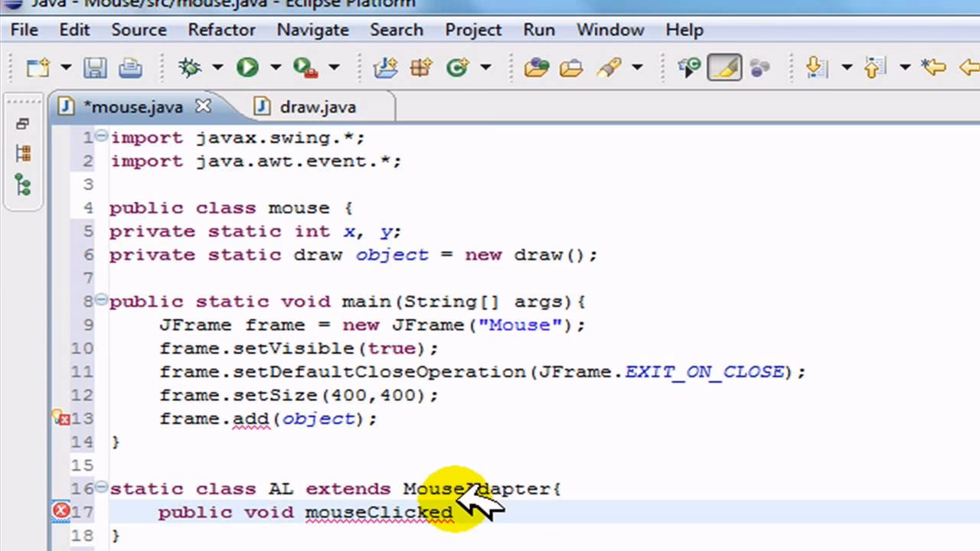Click 'javax.swing.*' import on line 1

pyautogui.click(x=276, y=138)
